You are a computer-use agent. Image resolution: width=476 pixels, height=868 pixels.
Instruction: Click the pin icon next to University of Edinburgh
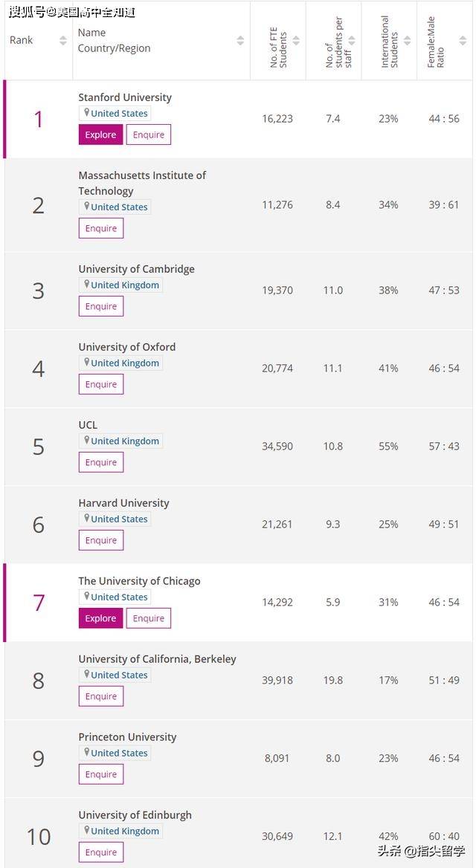pos(87,831)
